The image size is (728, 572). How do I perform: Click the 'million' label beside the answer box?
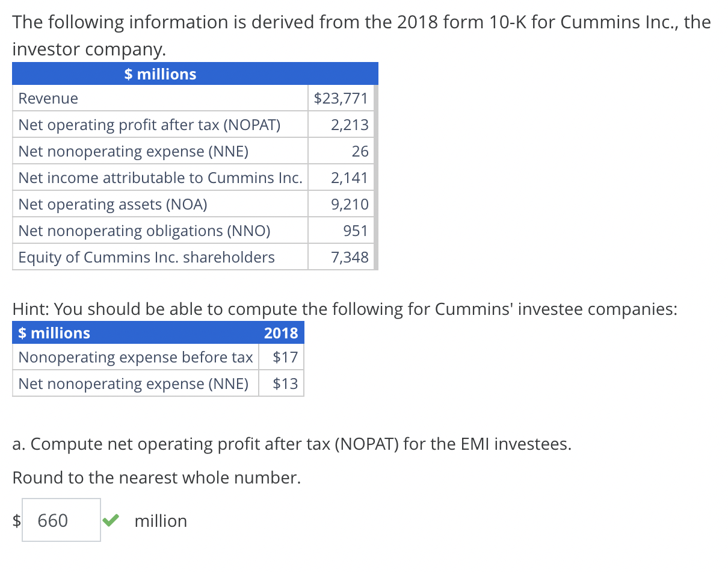pyautogui.click(x=161, y=520)
